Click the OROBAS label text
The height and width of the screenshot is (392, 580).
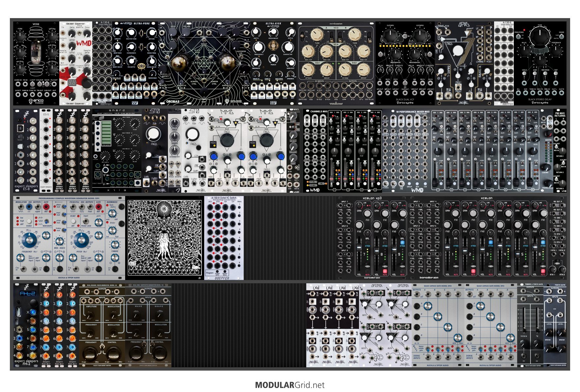tap(173, 101)
